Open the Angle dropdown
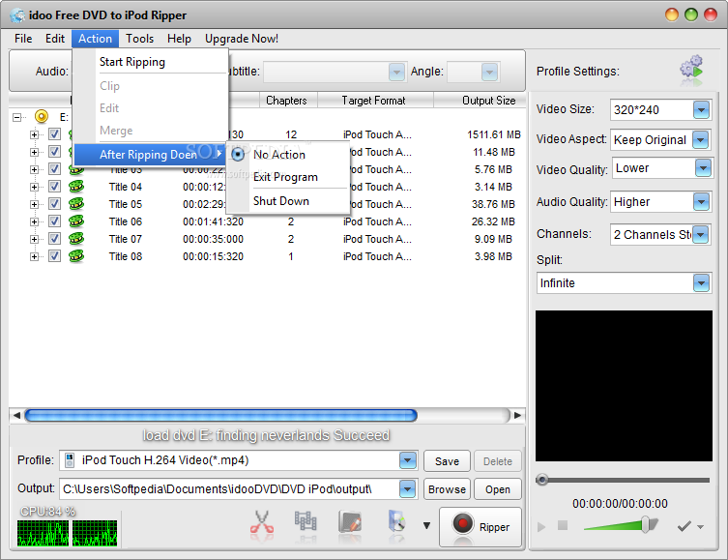Image resolution: width=728 pixels, height=560 pixels. pyautogui.click(x=489, y=72)
